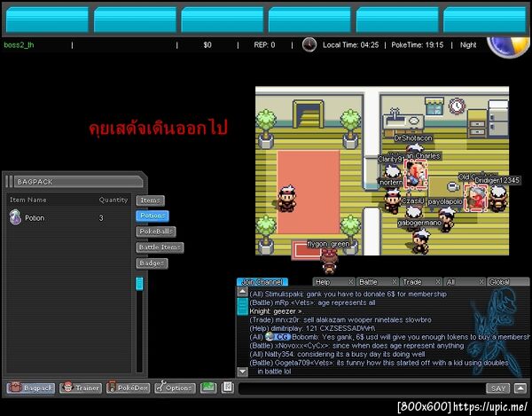Click the Dridiger12345 name label
532x416 pixels.
[497, 180]
